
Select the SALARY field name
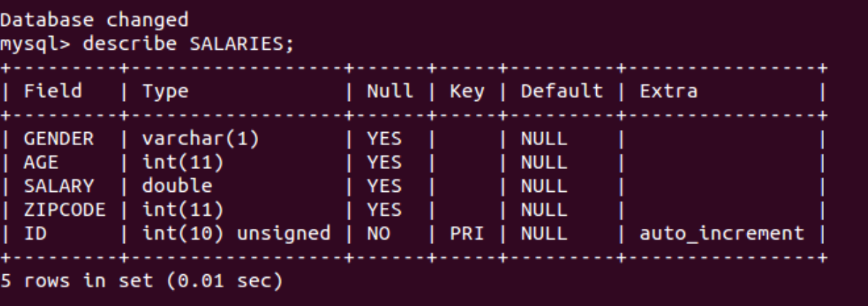[x=58, y=185]
